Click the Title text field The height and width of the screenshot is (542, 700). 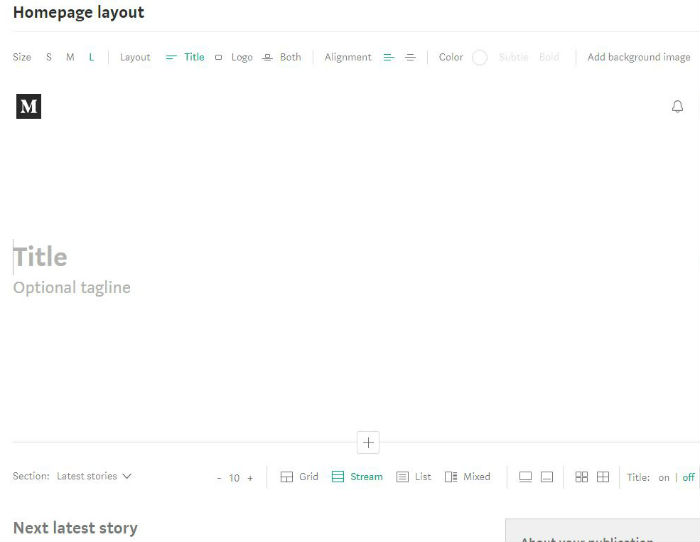click(x=40, y=257)
